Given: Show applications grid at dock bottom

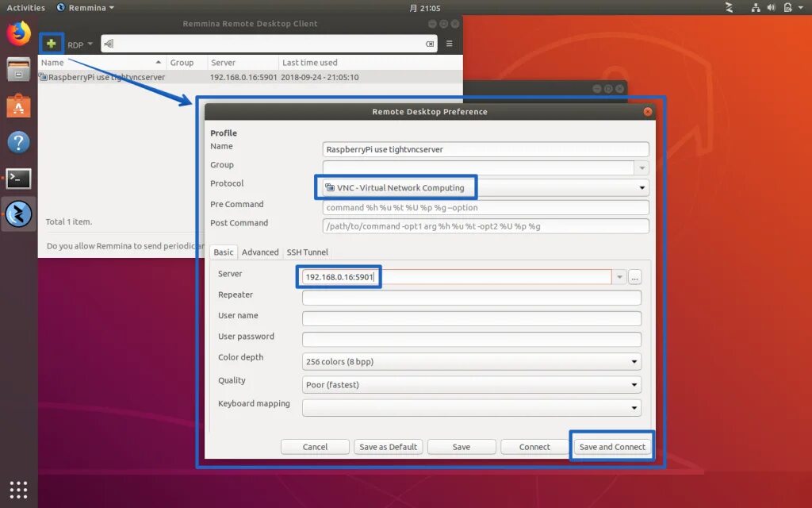Looking at the screenshot, I should pos(19,489).
